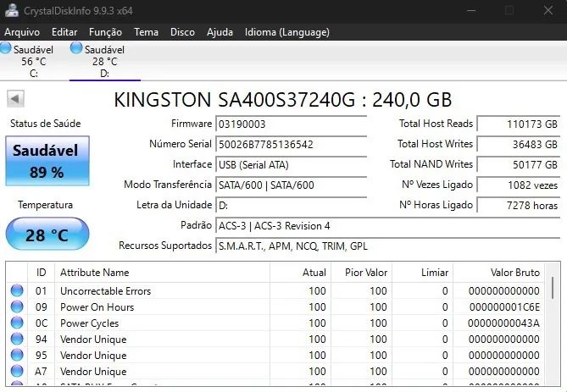
Task: Click the status orb for Uncorrectable Errors
Action: click(x=17, y=290)
